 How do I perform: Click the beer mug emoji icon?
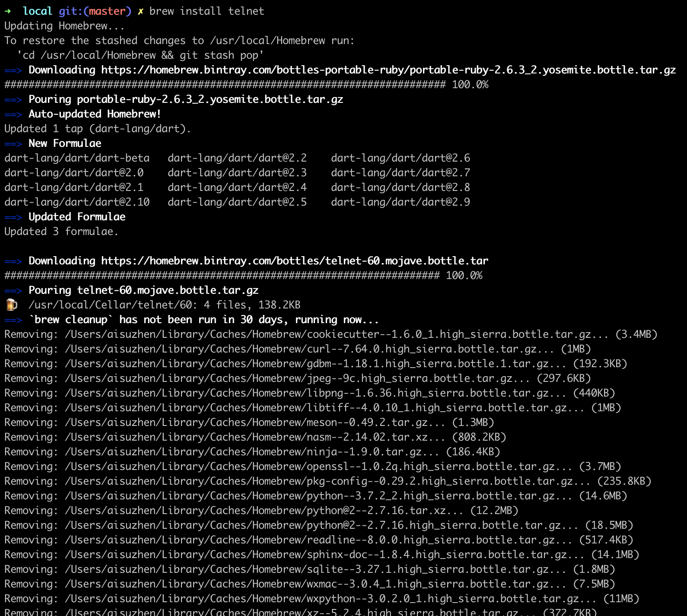pyautogui.click(x=12, y=305)
